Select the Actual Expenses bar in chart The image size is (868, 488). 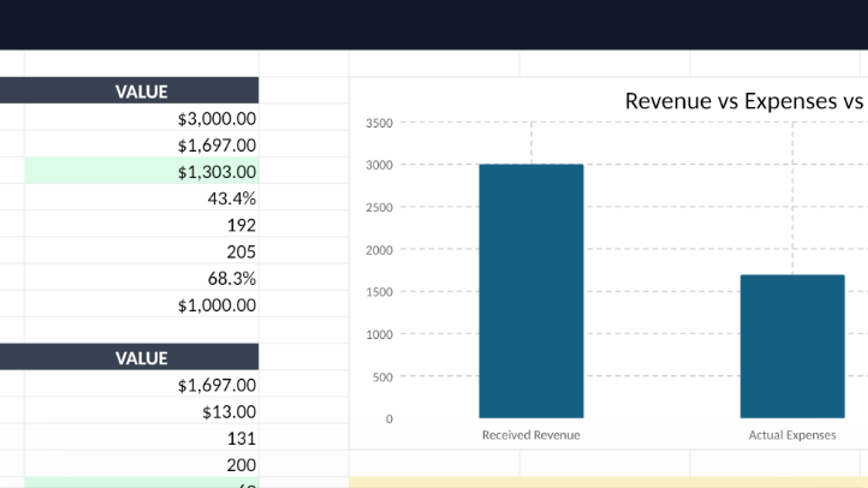pyautogui.click(x=792, y=346)
